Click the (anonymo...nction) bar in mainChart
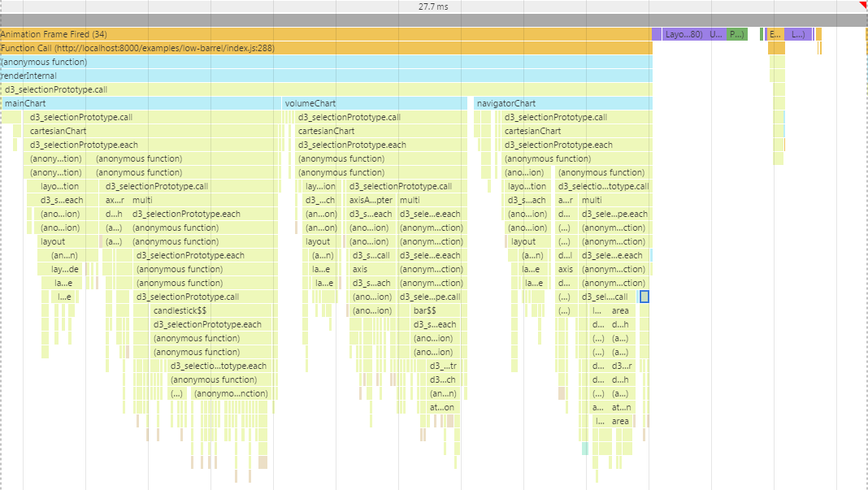The width and height of the screenshot is (868, 490). coord(232,394)
